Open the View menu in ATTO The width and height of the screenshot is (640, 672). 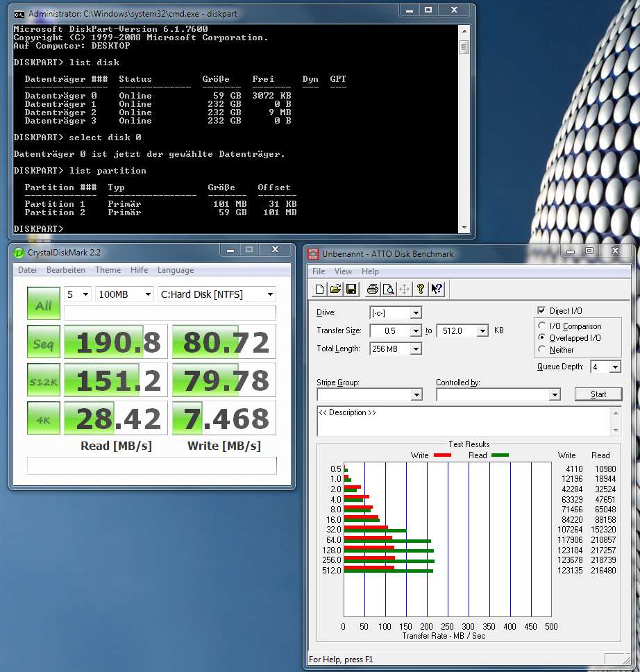pos(343,271)
